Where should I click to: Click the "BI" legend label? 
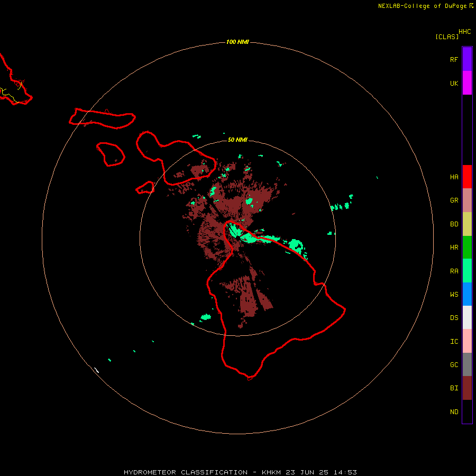pyautogui.click(x=454, y=388)
